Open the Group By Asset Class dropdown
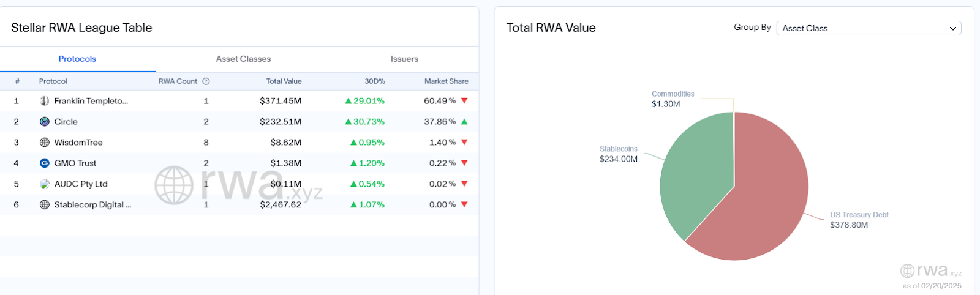The width and height of the screenshot is (980, 295). (x=869, y=28)
